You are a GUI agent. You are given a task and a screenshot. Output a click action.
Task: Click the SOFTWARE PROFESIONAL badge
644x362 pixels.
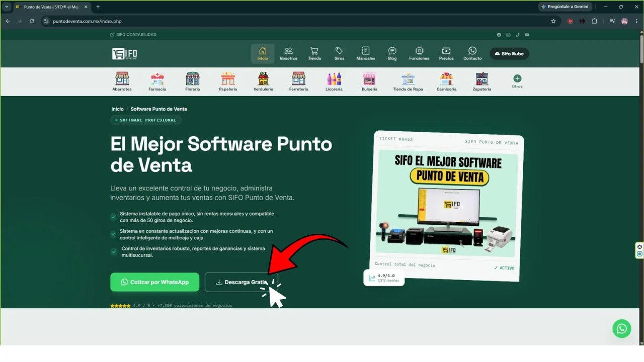(x=146, y=120)
